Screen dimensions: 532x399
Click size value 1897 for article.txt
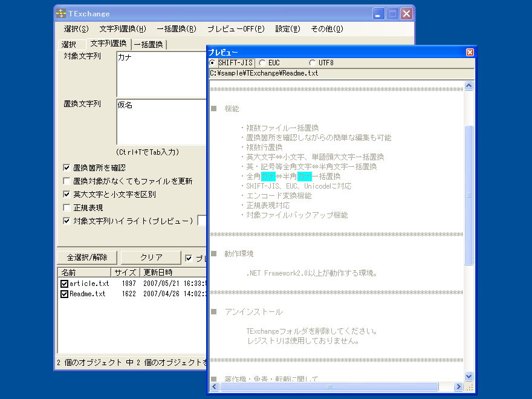point(129,284)
